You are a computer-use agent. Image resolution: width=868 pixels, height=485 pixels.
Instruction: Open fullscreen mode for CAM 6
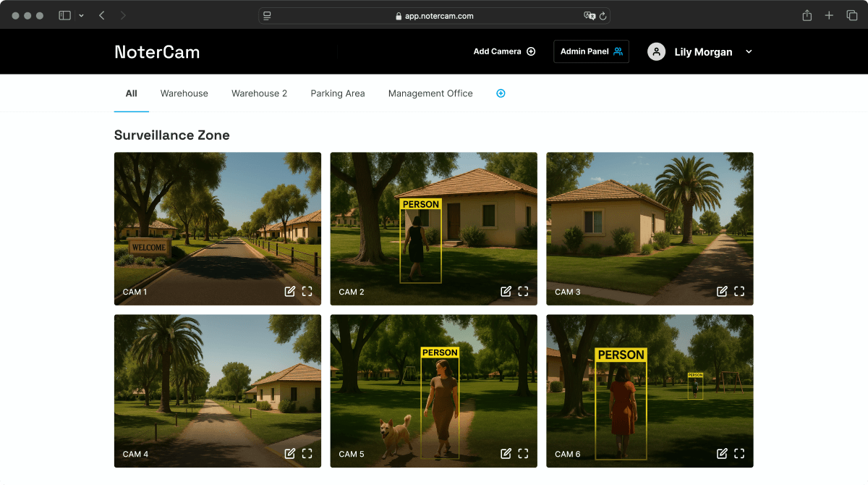click(739, 453)
